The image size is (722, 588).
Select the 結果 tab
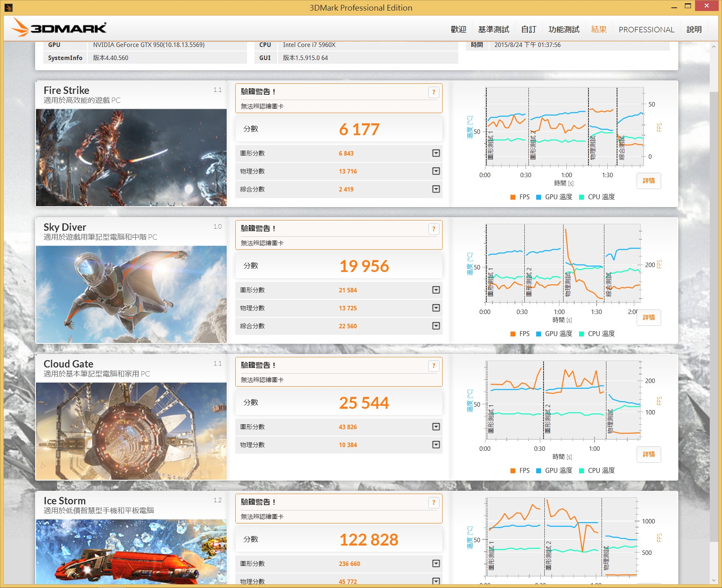coord(599,29)
